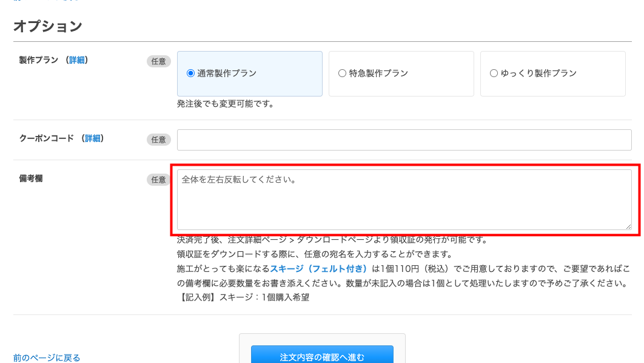Select the 通常製作プラン radio button
644x363 pixels.
[191, 73]
